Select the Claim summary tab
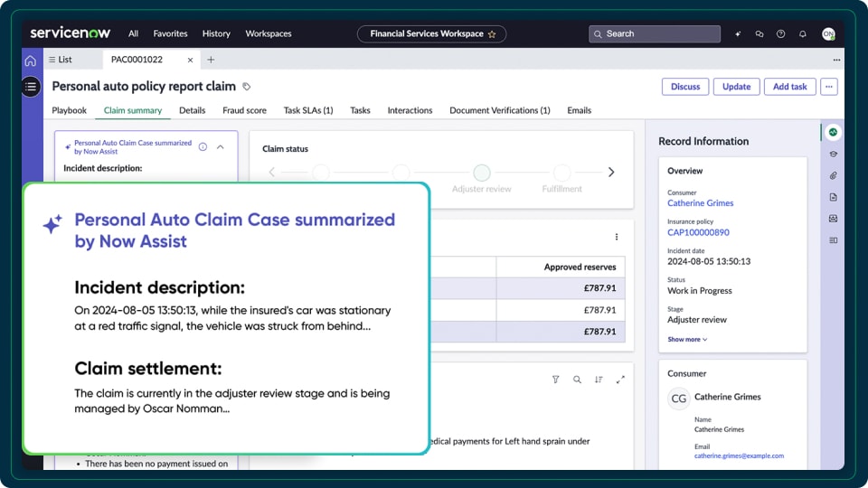 pos(133,110)
